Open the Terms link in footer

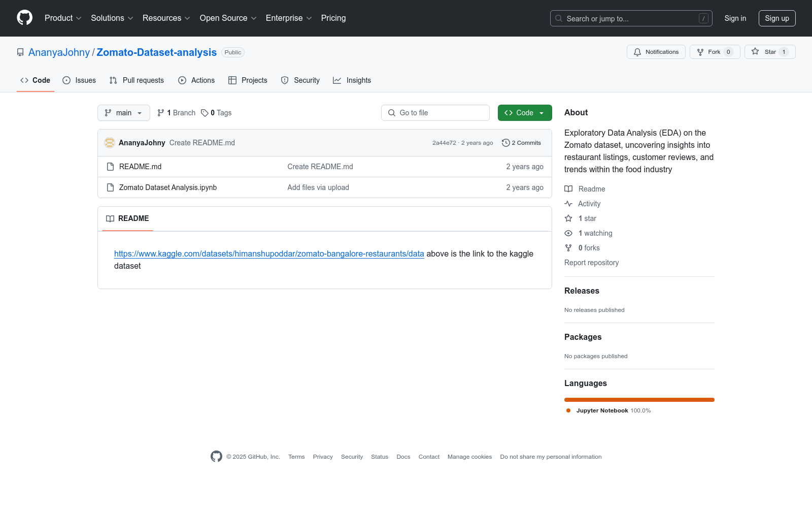[296, 457]
